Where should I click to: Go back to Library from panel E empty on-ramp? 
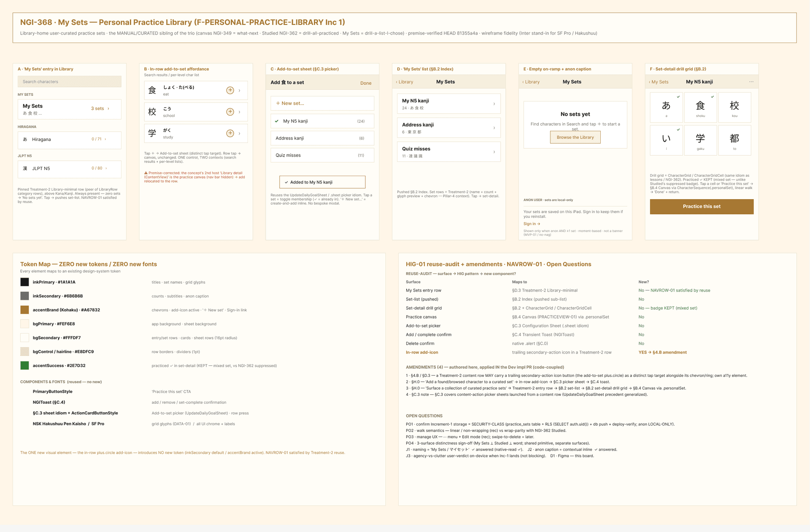531,82
